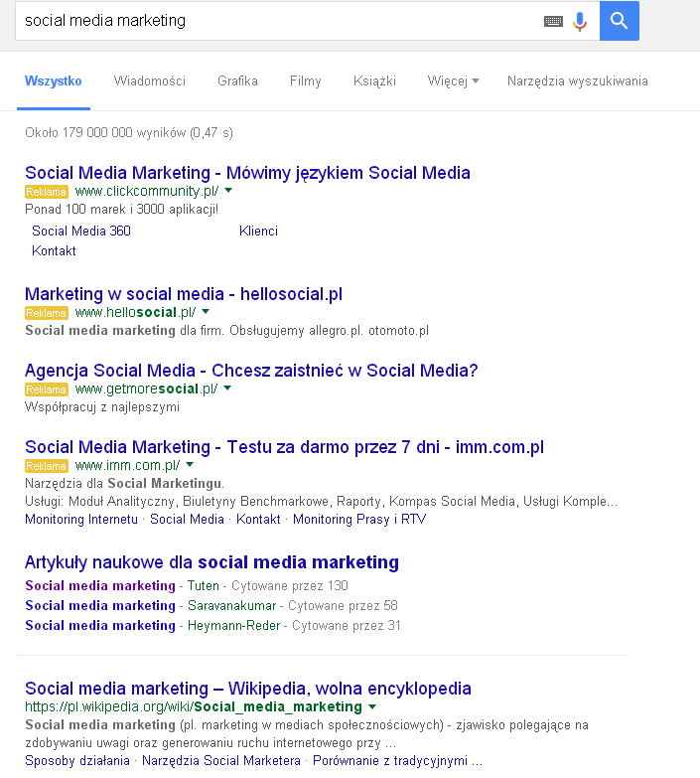
Task: Click the blue search magnifier button
Action: point(619,21)
